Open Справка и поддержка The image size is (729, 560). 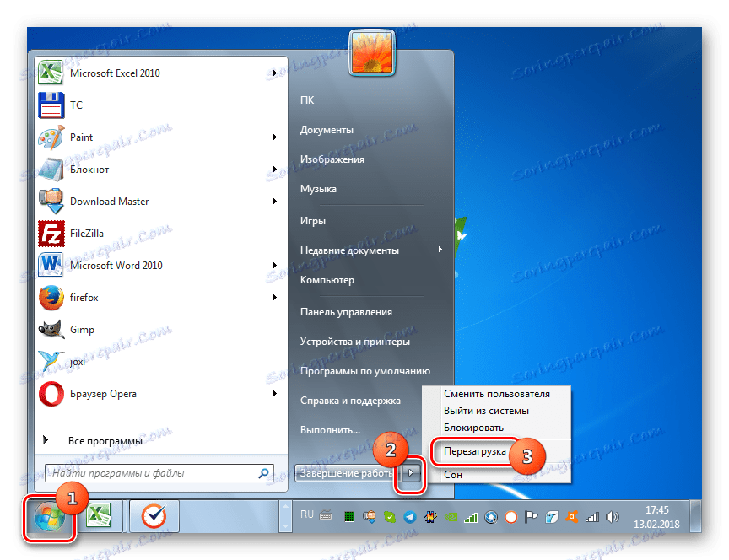coord(351,400)
